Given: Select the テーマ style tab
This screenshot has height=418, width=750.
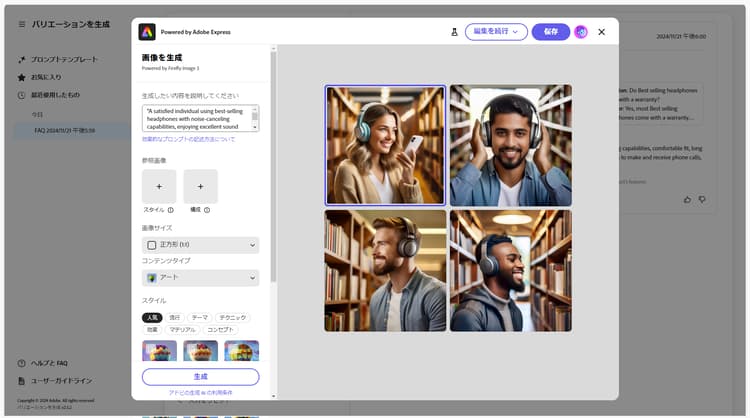Looking at the screenshot, I should 199,318.
